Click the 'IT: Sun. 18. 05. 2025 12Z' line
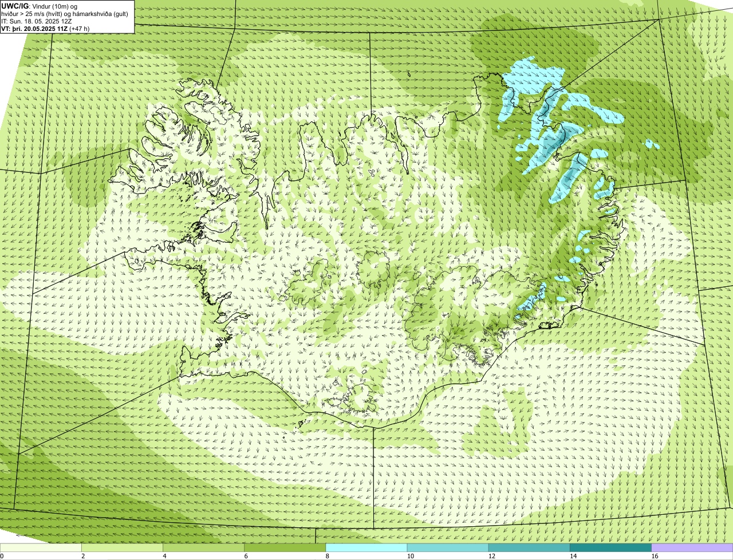 (37, 21)
